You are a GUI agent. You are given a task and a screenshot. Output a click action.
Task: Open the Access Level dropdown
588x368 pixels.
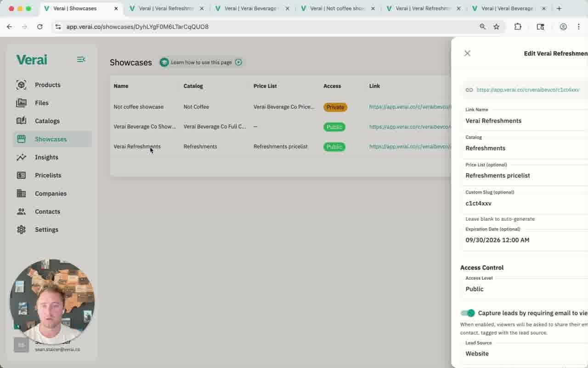[524, 289]
